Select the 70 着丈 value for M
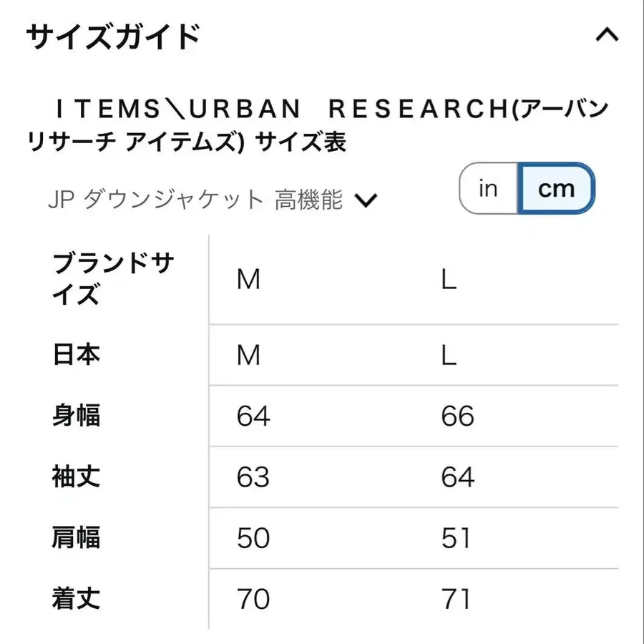The height and width of the screenshot is (644, 644). tap(252, 600)
